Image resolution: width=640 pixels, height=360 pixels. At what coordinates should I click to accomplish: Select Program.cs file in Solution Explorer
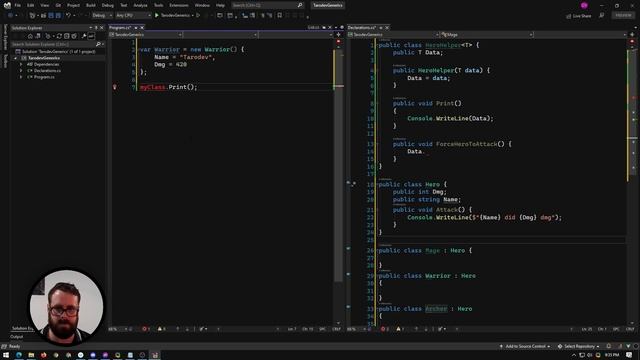tap(44, 77)
